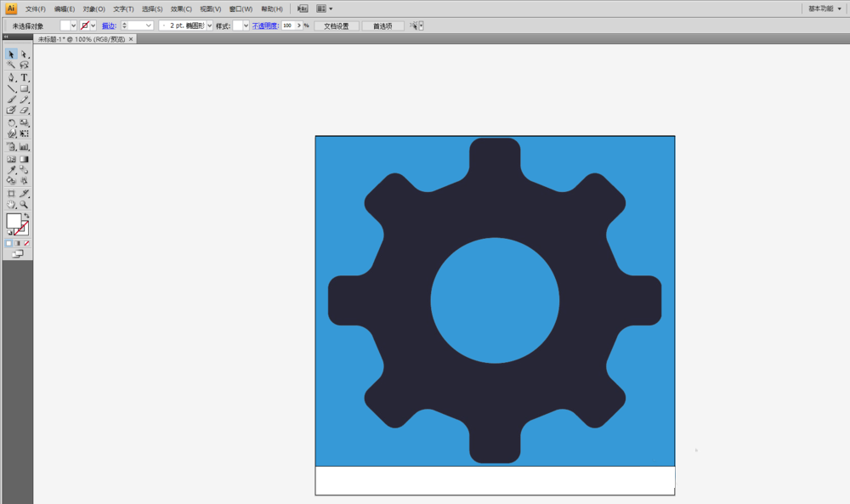Pick the Line Segment tool
This screenshot has height=504, width=850.
[11, 88]
